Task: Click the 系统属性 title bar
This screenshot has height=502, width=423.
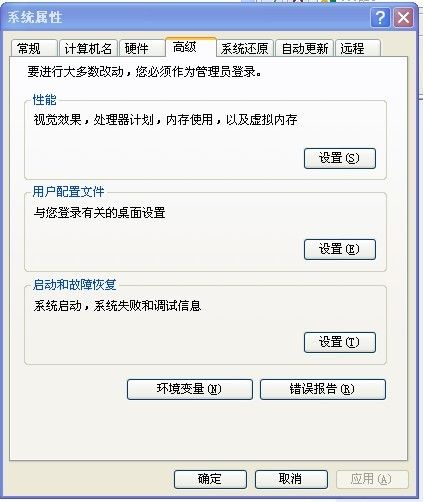Action: click(187, 17)
